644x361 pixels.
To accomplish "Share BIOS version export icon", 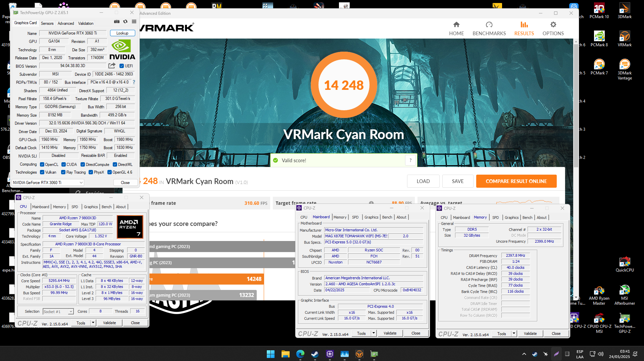I will pos(112,66).
